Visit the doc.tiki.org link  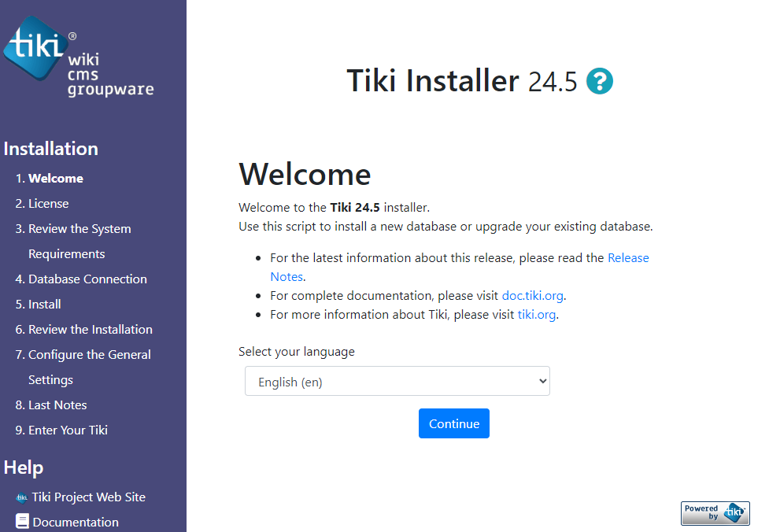point(533,296)
